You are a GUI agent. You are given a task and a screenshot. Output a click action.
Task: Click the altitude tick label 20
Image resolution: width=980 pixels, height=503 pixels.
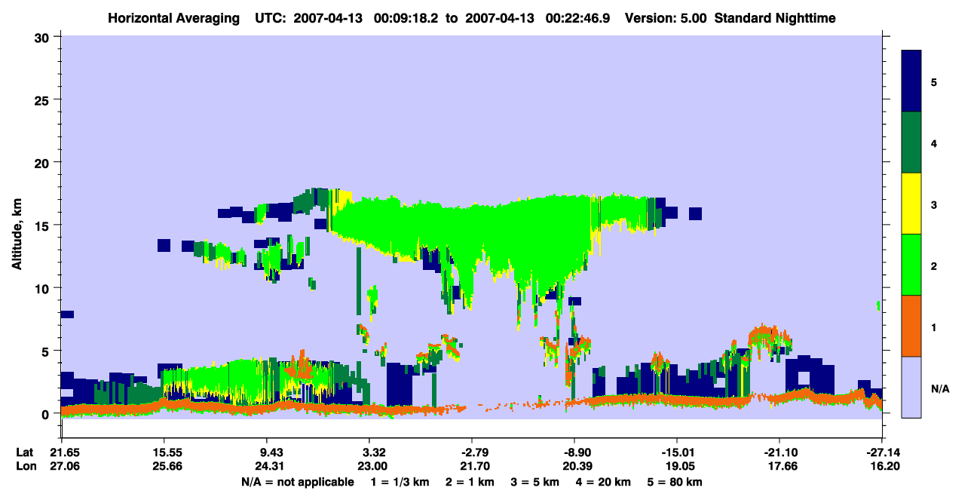coord(43,162)
